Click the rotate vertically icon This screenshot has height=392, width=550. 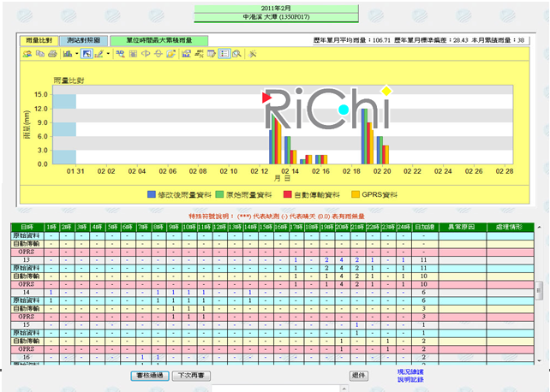(158, 54)
